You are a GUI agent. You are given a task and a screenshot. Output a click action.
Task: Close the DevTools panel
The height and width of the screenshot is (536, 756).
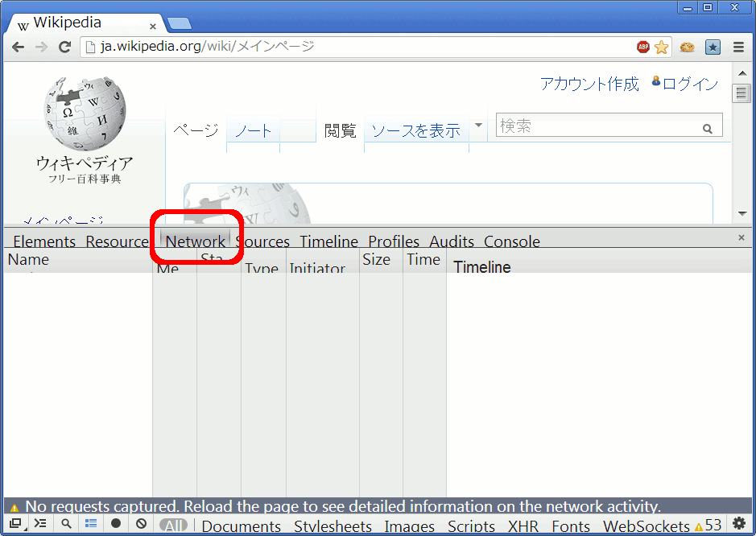tap(742, 237)
